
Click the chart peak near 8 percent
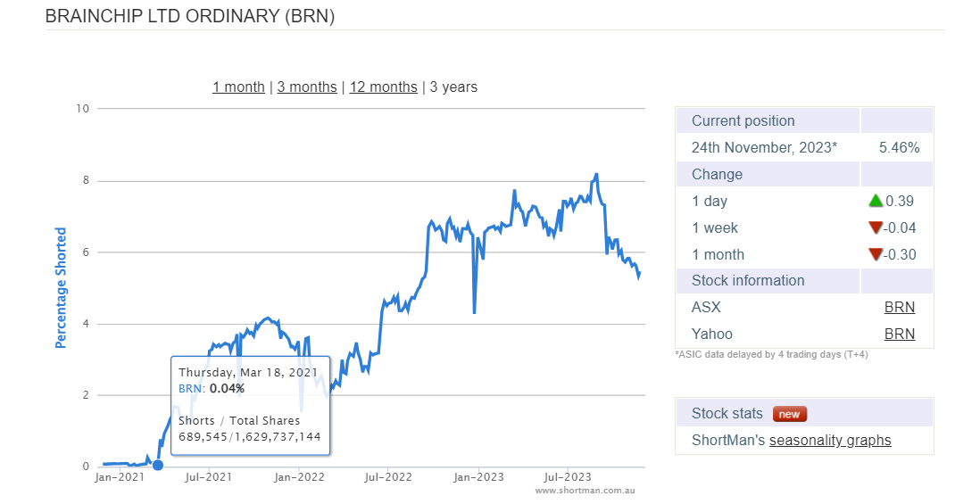click(x=596, y=175)
